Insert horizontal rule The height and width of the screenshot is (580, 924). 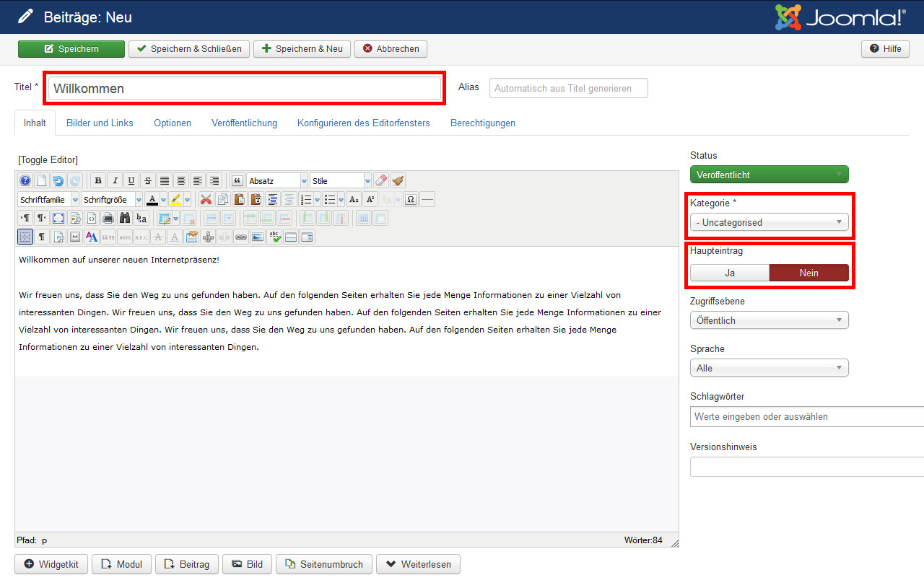427,200
